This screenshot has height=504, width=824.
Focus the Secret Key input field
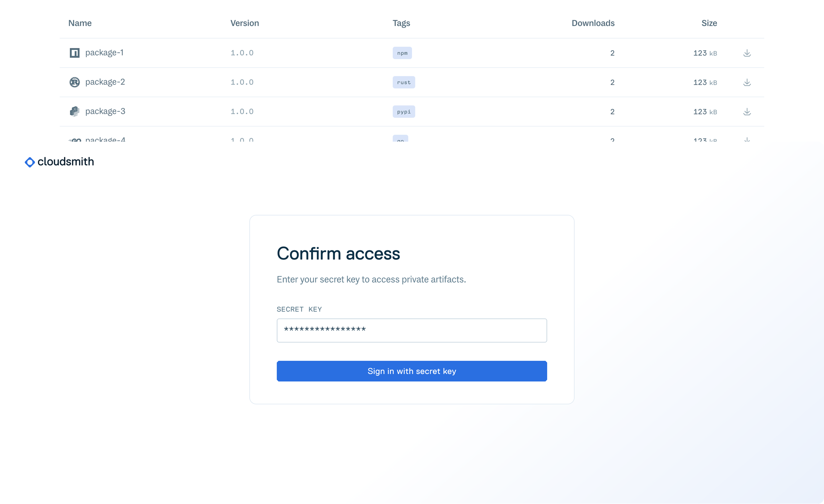click(x=412, y=330)
